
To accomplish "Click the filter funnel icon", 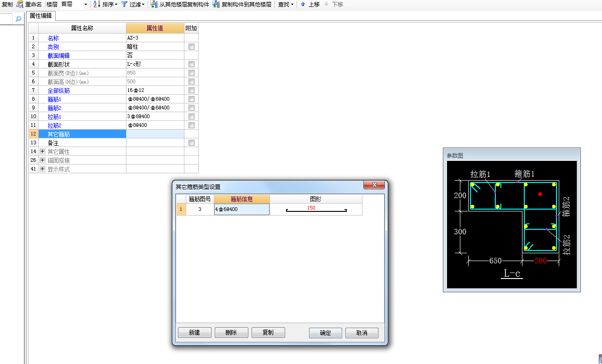I will [x=124, y=4].
